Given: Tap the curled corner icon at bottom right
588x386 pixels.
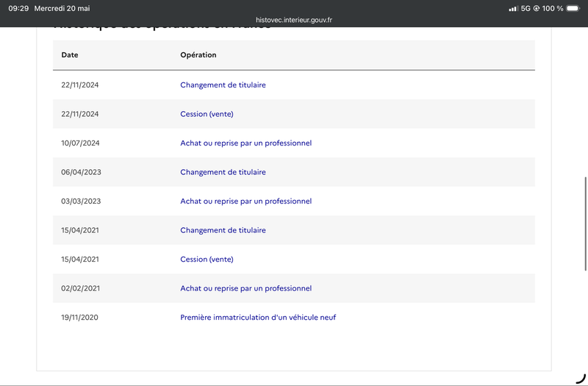Looking at the screenshot, I should [x=581, y=379].
